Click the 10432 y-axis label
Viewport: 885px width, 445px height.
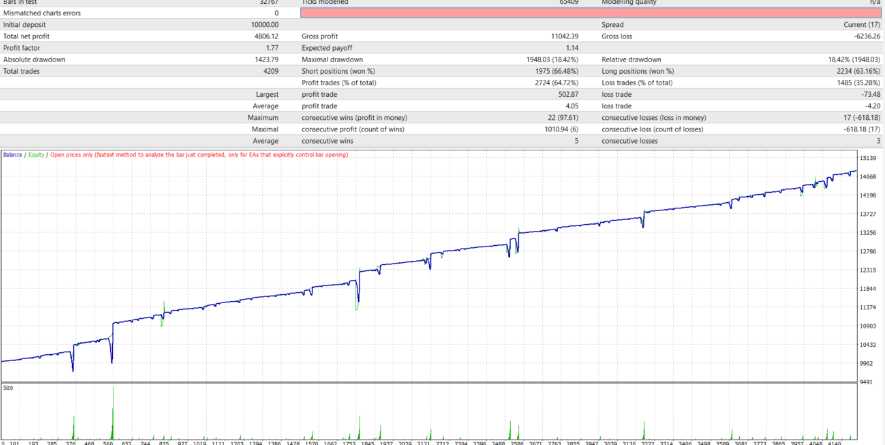coord(867,344)
